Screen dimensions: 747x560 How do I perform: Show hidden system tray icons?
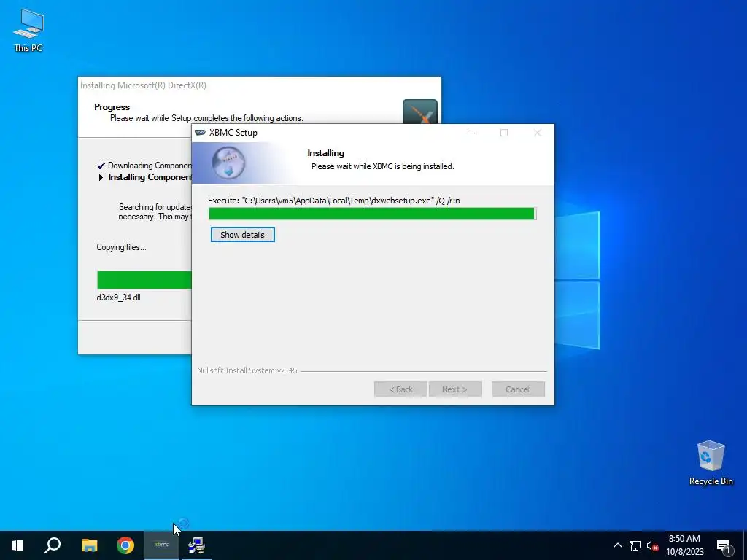617,545
